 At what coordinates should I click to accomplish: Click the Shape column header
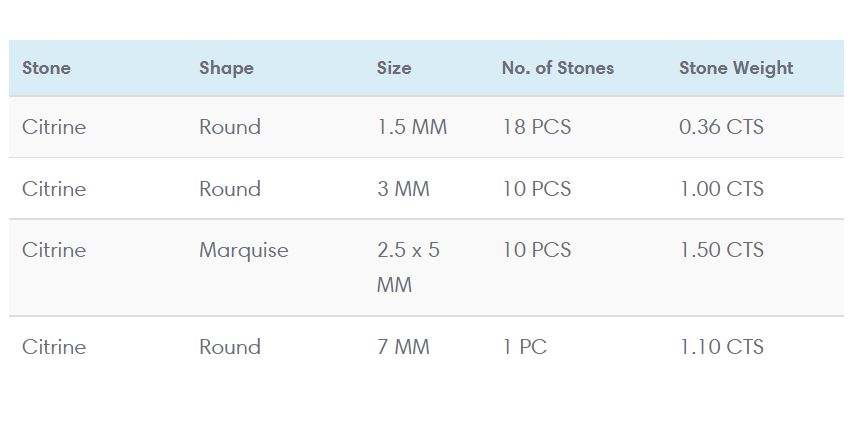click(x=226, y=68)
